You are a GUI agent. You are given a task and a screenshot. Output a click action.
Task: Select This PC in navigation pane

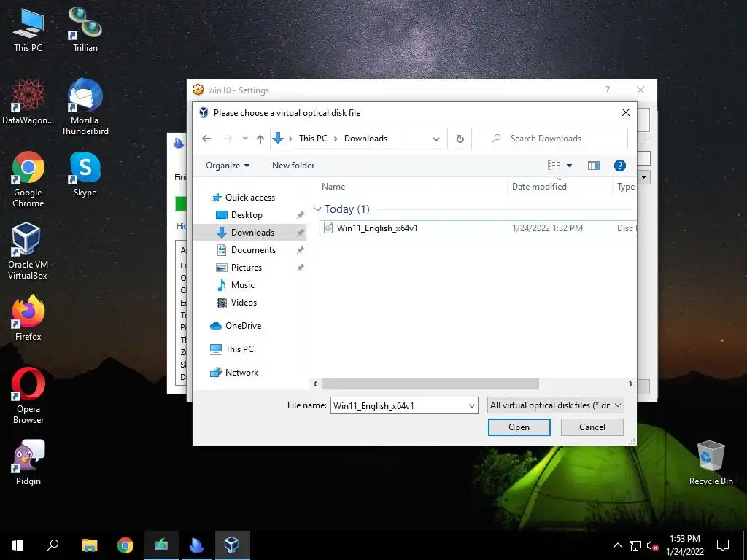[x=239, y=349]
